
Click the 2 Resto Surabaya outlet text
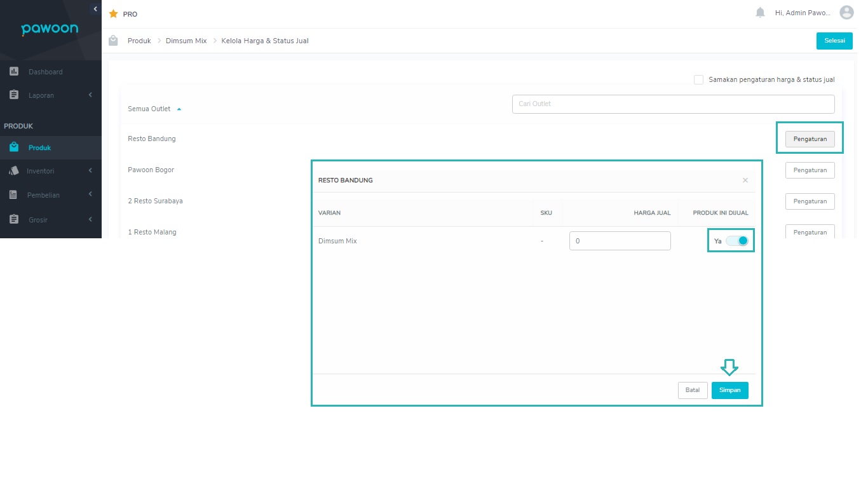155,201
